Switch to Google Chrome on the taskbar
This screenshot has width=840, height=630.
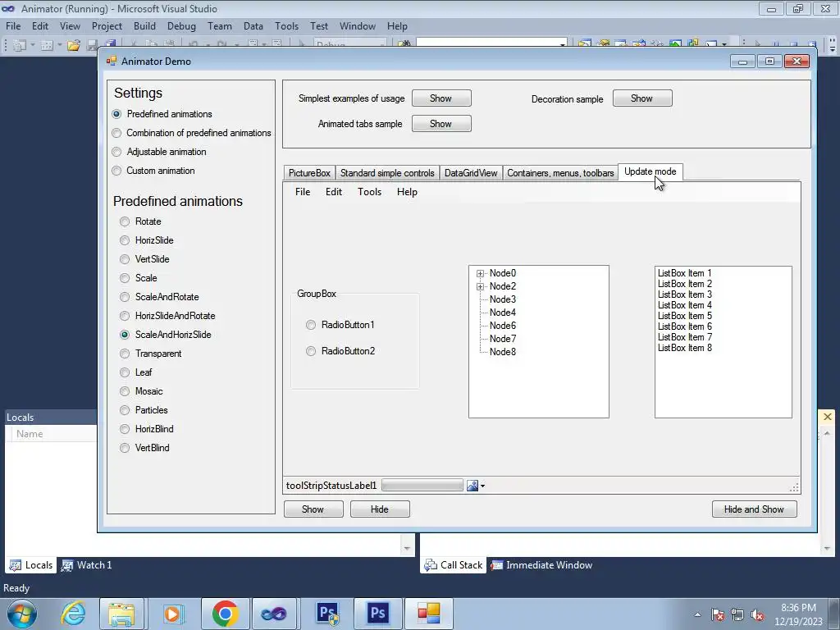point(225,614)
